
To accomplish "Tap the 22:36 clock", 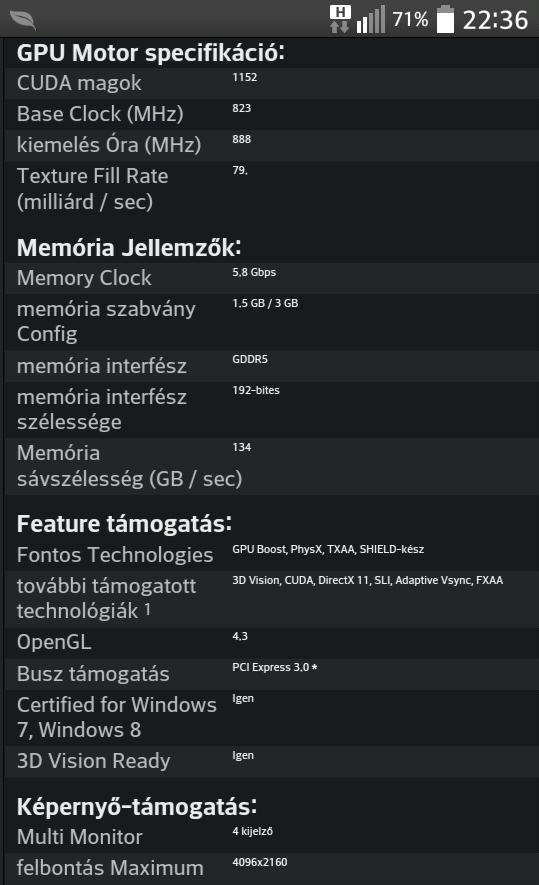I will coord(496,20).
